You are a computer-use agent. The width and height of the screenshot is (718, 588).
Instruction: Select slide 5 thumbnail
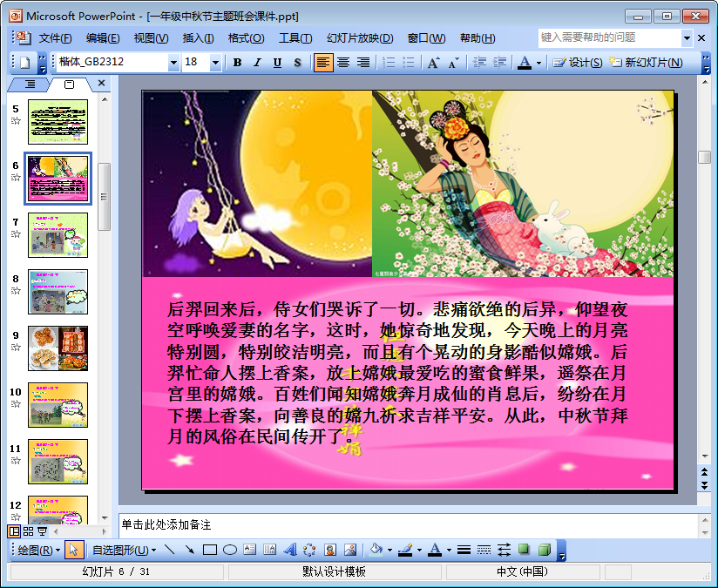[x=58, y=122]
